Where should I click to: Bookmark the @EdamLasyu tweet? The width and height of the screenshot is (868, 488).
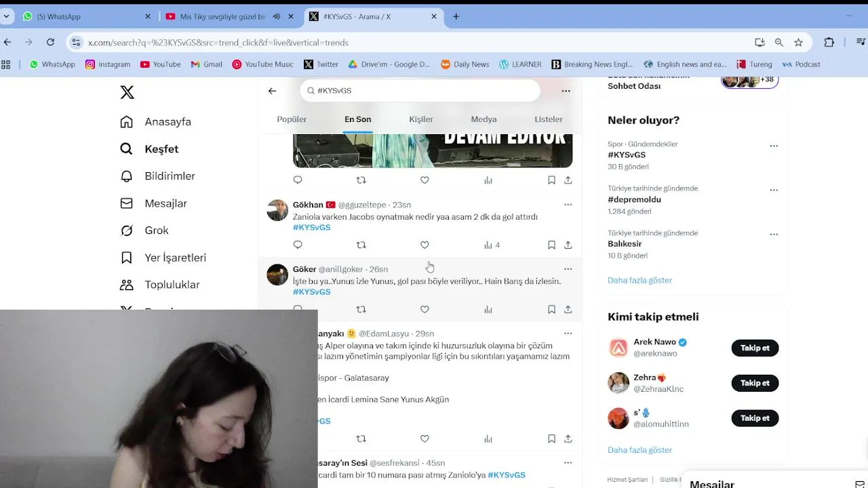[x=551, y=439]
